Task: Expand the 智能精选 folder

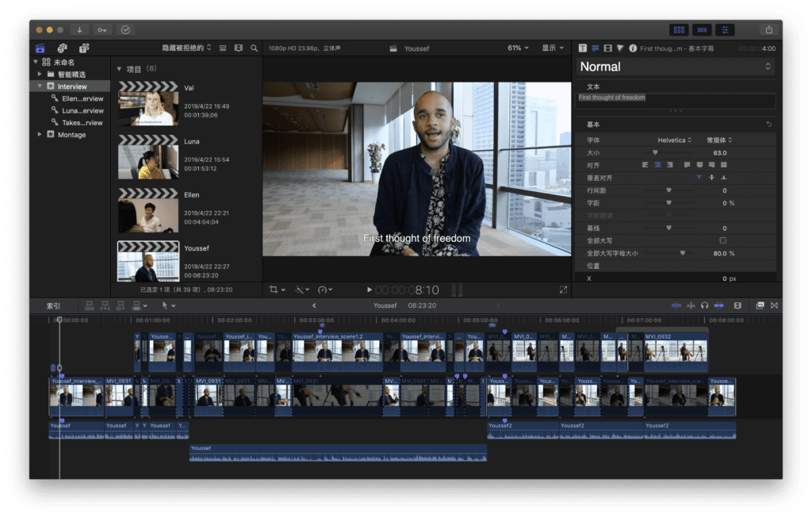Action: (x=40, y=74)
